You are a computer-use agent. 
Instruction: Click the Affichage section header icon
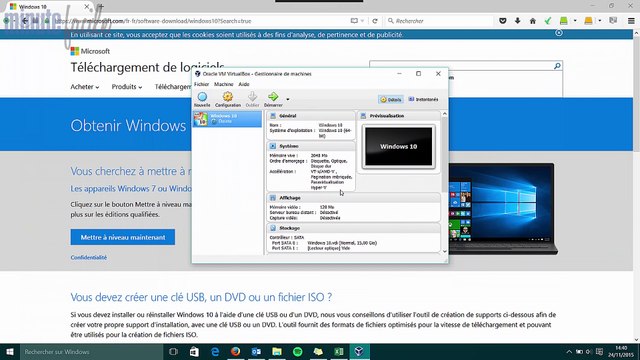coord(273,198)
